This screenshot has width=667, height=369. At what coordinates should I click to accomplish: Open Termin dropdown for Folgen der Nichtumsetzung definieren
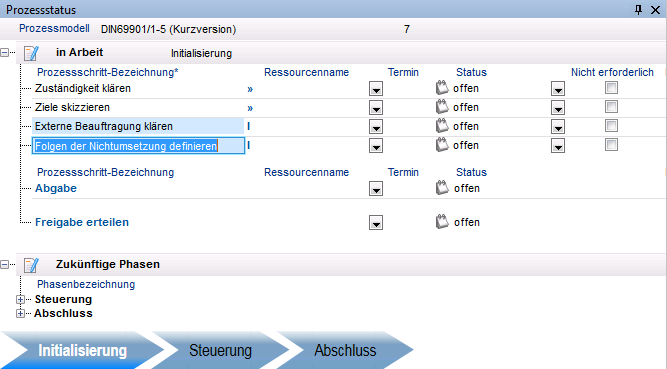[376, 146]
